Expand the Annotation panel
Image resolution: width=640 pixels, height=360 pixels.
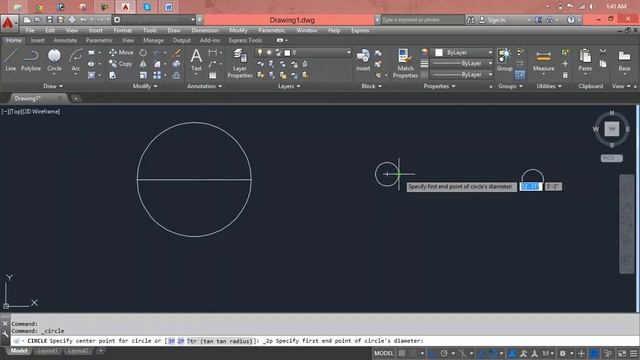(x=204, y=86)
